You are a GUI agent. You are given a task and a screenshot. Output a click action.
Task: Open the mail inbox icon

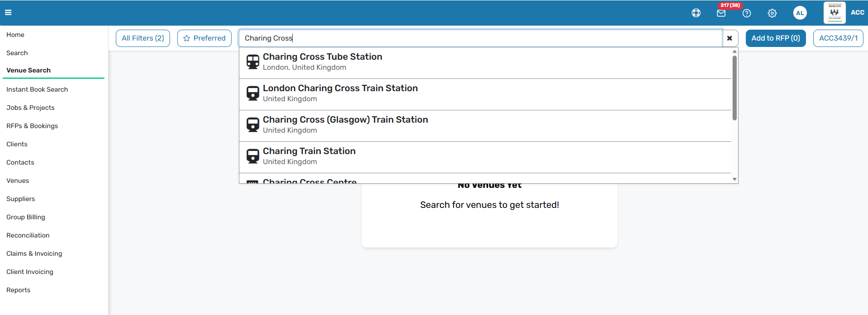point(721,13)
